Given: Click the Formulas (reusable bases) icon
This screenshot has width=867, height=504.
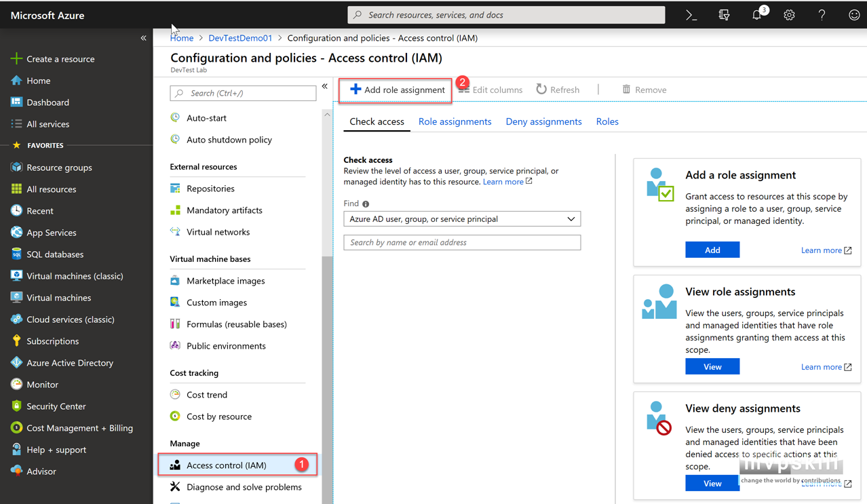Looking at the screenshot, I should [x=175, y=324].
